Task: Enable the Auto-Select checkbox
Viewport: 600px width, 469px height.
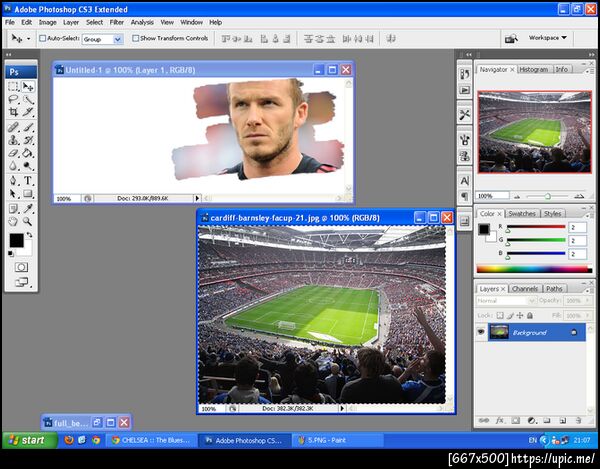Action: coord(43,38)
